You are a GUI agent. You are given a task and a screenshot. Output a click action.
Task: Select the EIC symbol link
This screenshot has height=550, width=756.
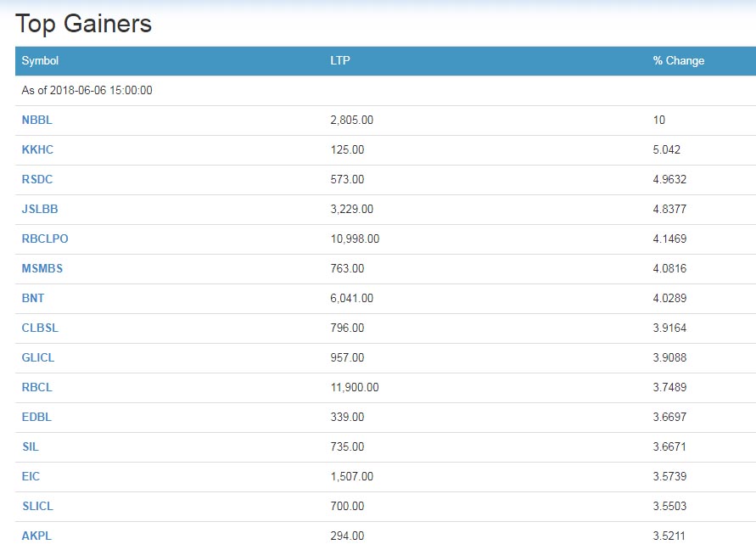coord(31,477)
